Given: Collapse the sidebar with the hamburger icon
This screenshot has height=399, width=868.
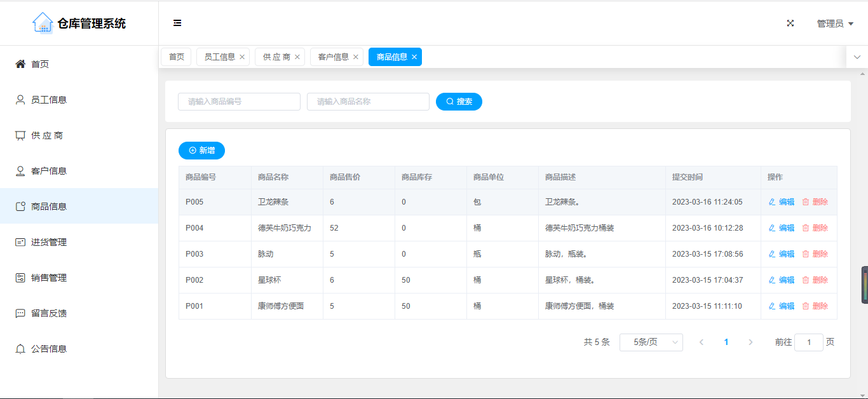Looking at the screenshot, I should tap(177, 24).
